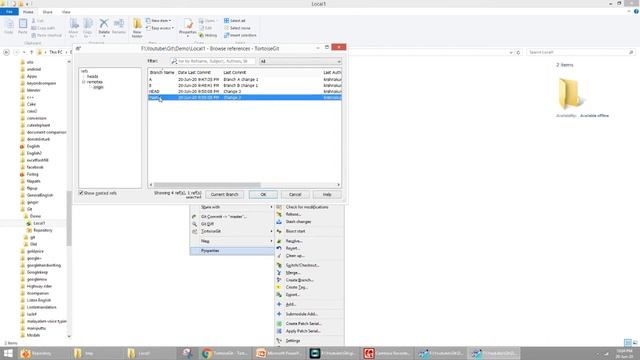Click Paste icon in Explorer ribbon
Image resolution: width=640 pixels, height=360 pixels.
pyautogui.click(x=23, y=24)
